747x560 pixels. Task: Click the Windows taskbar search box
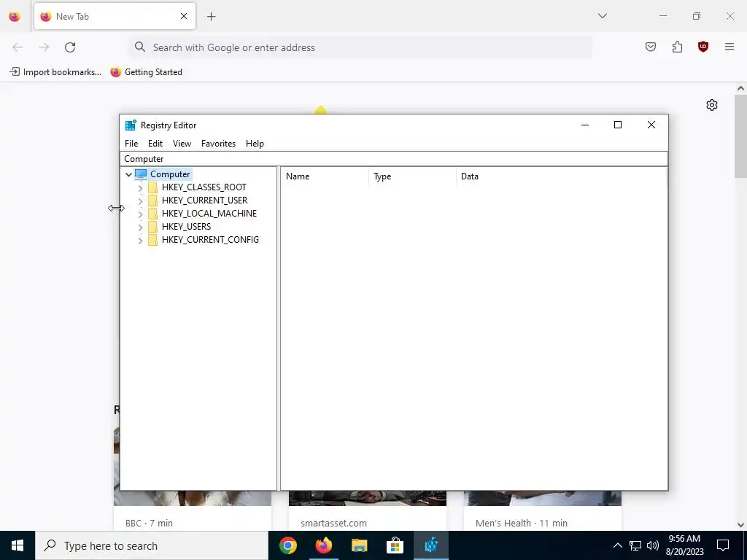point(152,545)
